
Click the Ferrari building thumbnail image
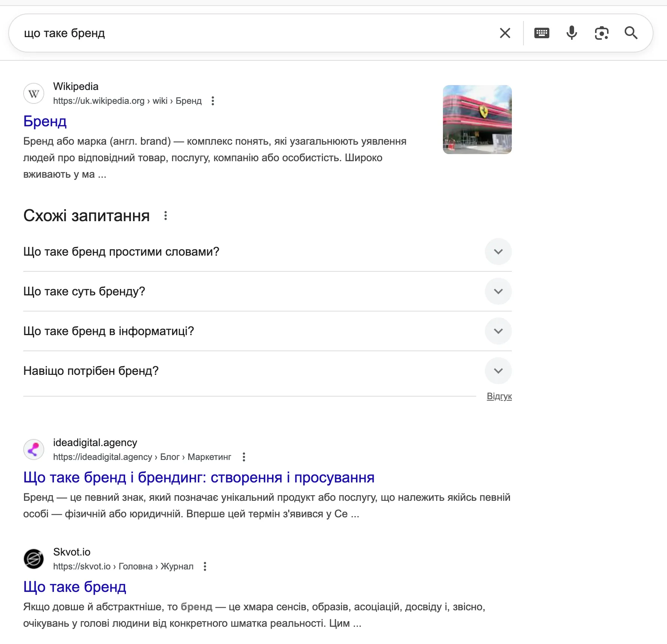477,120
